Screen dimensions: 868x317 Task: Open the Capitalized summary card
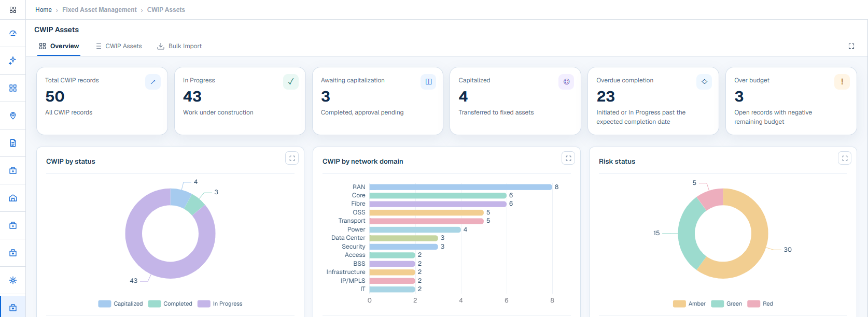pos(515,101)
